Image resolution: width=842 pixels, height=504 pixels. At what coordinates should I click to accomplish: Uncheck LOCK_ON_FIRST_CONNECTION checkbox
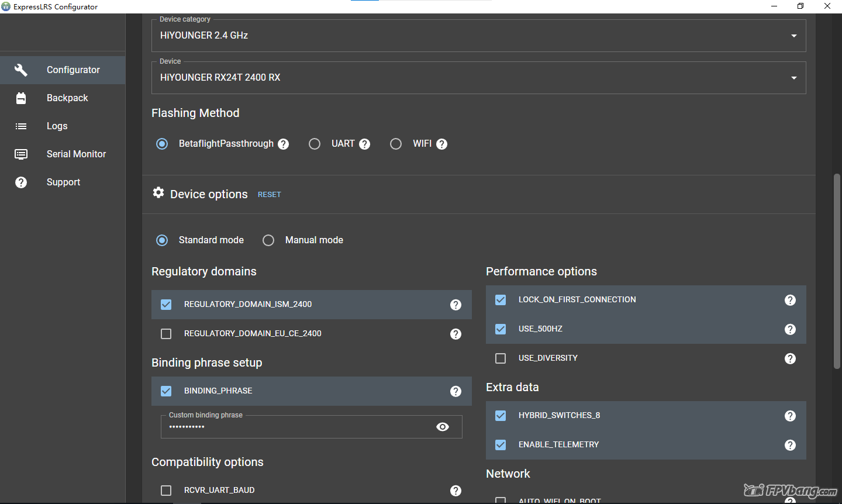tap(501, 300)
